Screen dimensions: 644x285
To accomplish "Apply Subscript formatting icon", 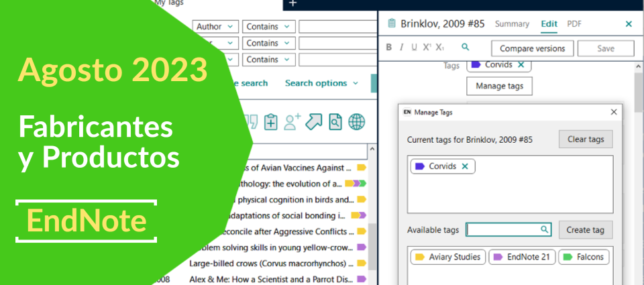I will pyautogui.click(x=440, y=48).
